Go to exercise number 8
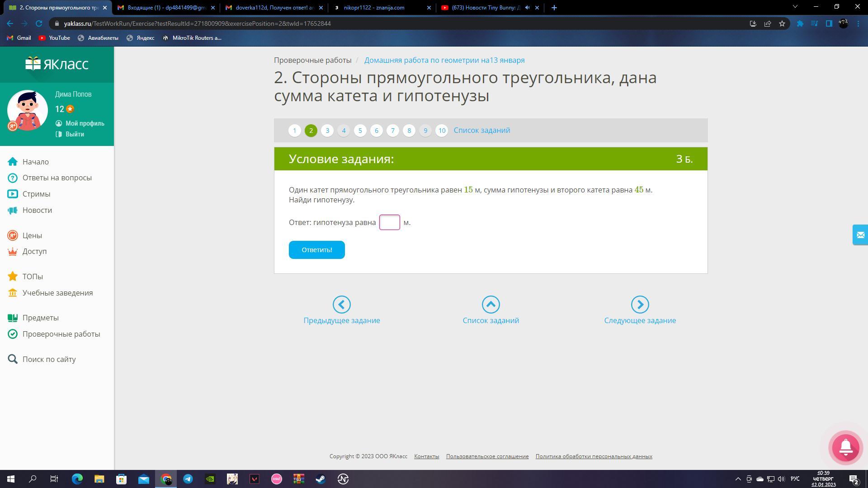The image size is (868, 488). [409, 131]
